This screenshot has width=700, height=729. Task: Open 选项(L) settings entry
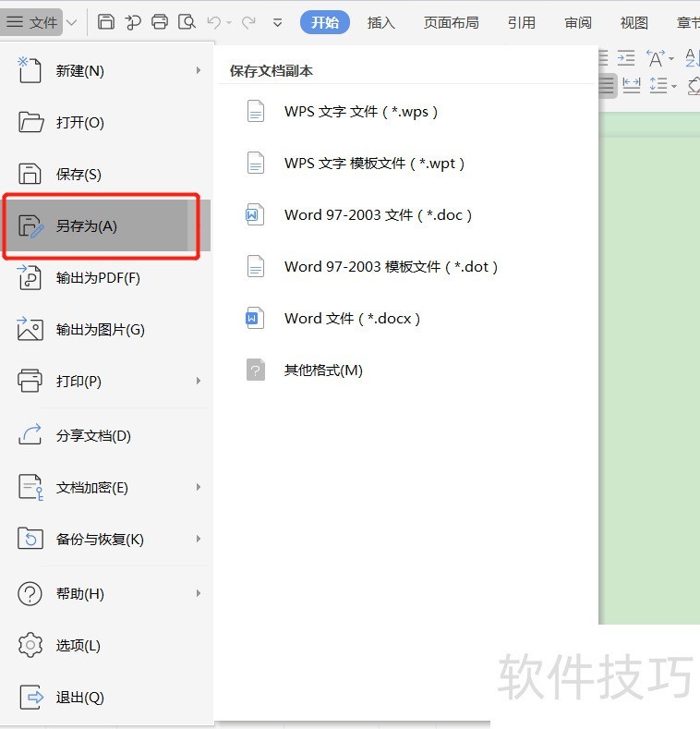[107, 645]
